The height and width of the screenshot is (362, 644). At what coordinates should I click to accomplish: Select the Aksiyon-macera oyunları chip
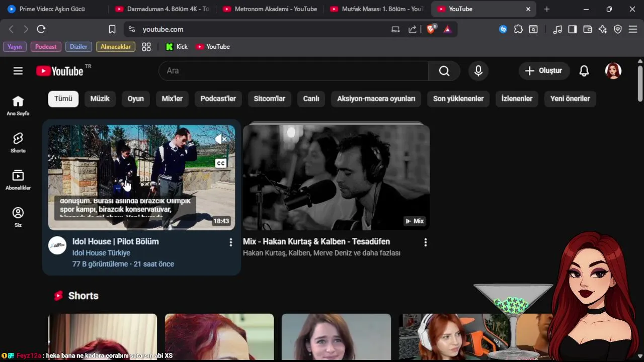(376, 99)
